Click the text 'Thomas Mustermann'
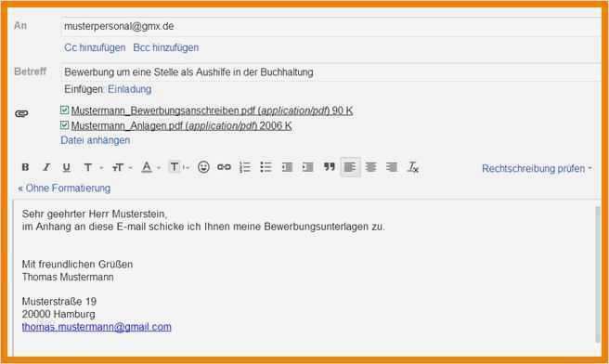 pyautogui.click(x=68, y=278)
